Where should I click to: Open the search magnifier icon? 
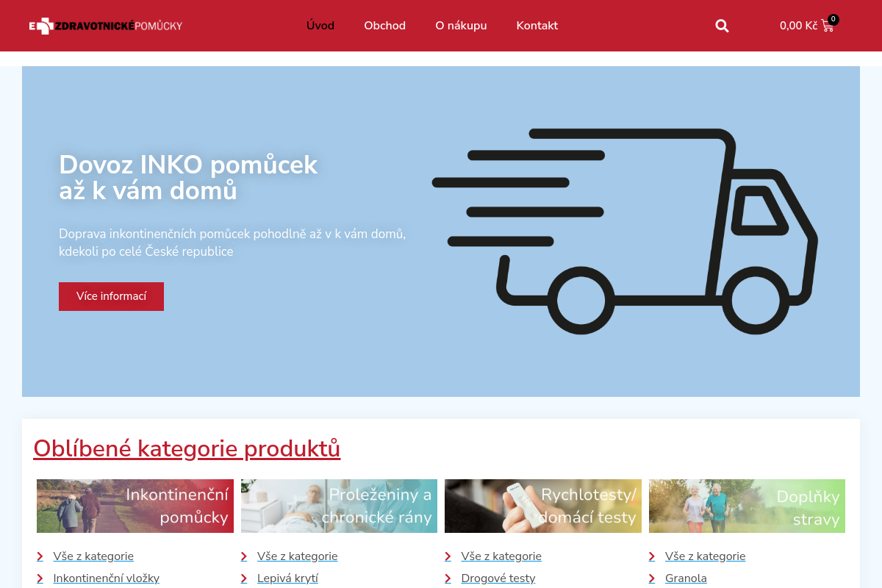[722, 26]
